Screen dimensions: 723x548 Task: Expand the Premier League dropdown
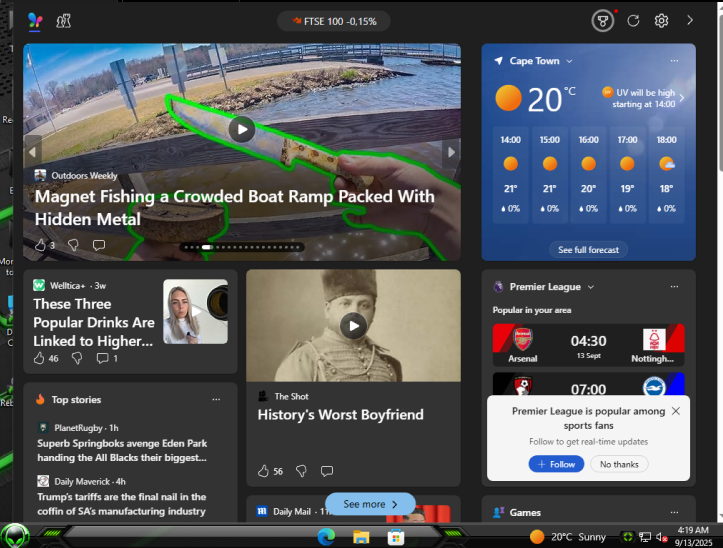(x=591, y=287)
